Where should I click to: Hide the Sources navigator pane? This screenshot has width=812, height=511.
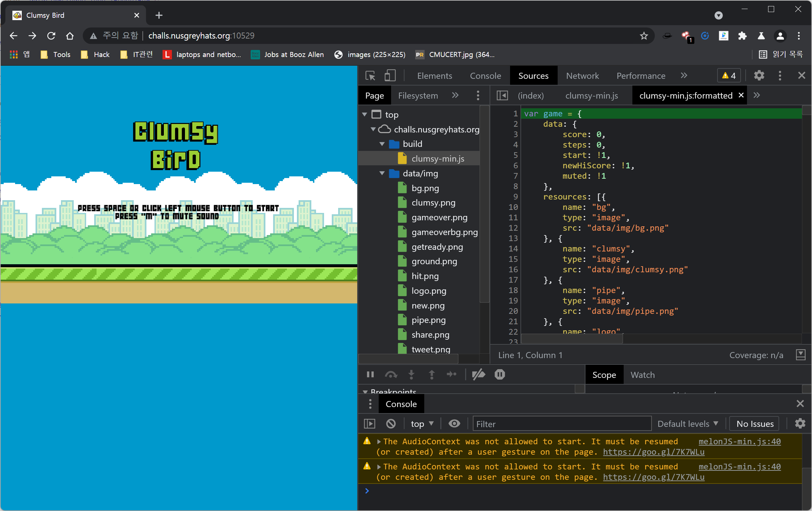click(x=502, y=96)
